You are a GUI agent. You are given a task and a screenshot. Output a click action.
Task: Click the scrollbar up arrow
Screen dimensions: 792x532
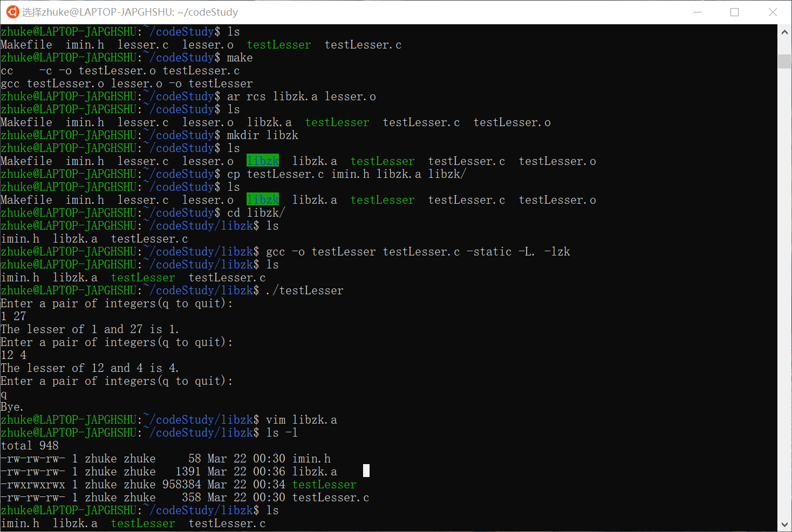click(784, 32)
